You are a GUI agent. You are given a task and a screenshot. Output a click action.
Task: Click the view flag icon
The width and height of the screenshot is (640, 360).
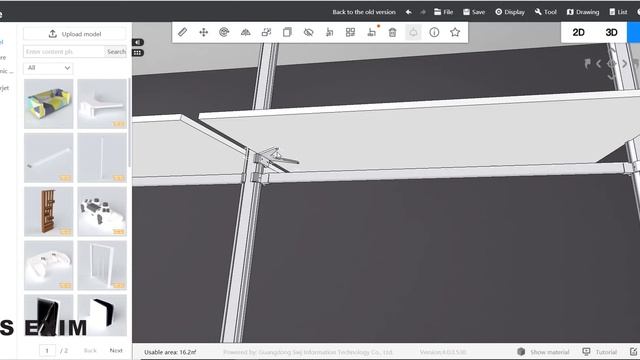coord(587,64)
